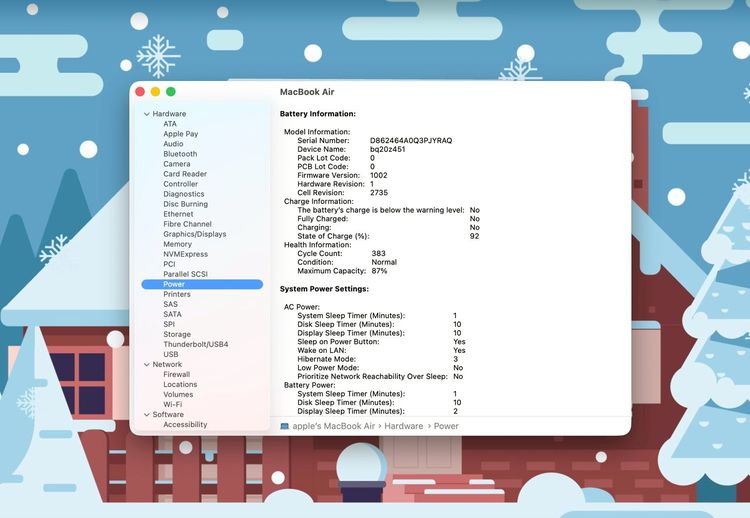Select PCI in the sidebar
Viewport: 750px width, 518px height.
[169, 265]
